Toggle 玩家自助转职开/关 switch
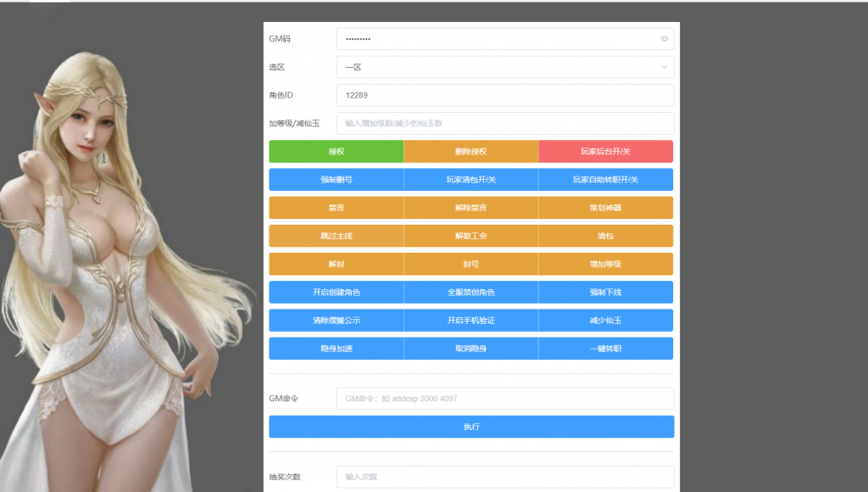Viewport: 868px width, 492px height. [605, 179]
